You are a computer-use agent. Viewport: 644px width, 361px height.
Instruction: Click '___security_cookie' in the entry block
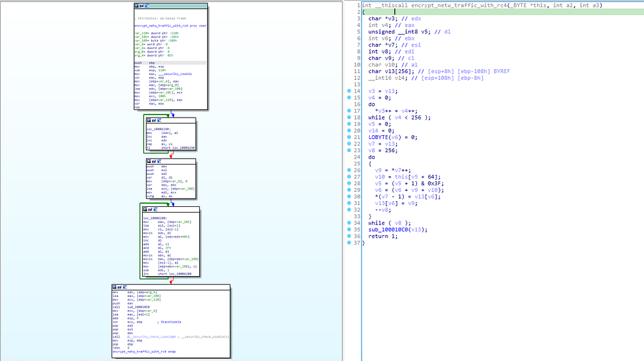tap(174, 74)
